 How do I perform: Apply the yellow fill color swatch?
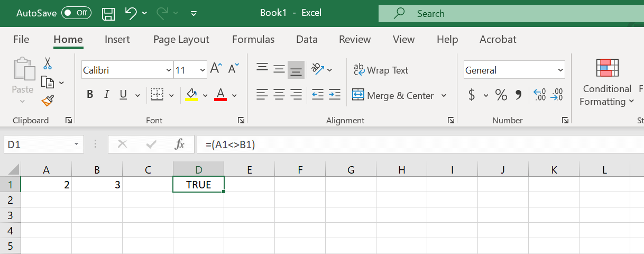coord(191,95)
